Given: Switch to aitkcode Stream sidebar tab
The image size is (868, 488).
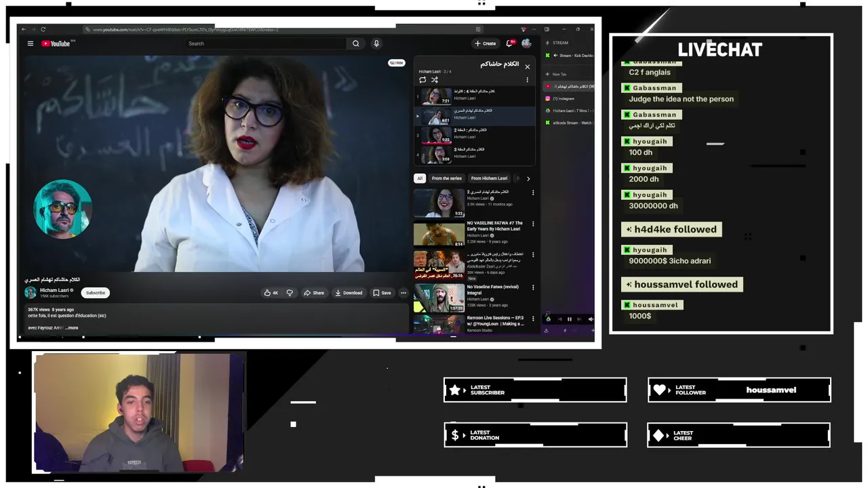Looking at the screenshot, I should [x=569, y=123].
